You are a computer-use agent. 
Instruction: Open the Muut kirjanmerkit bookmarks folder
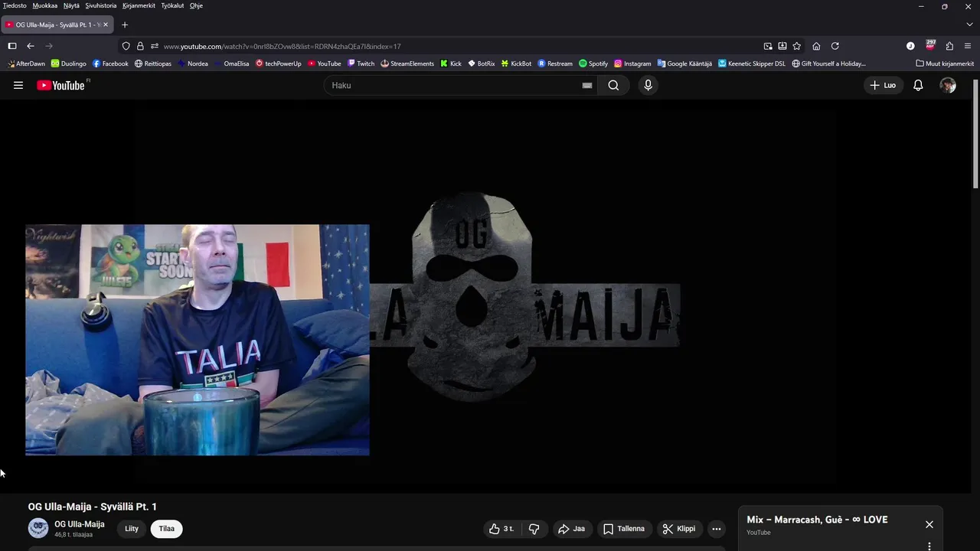[945, 64]
